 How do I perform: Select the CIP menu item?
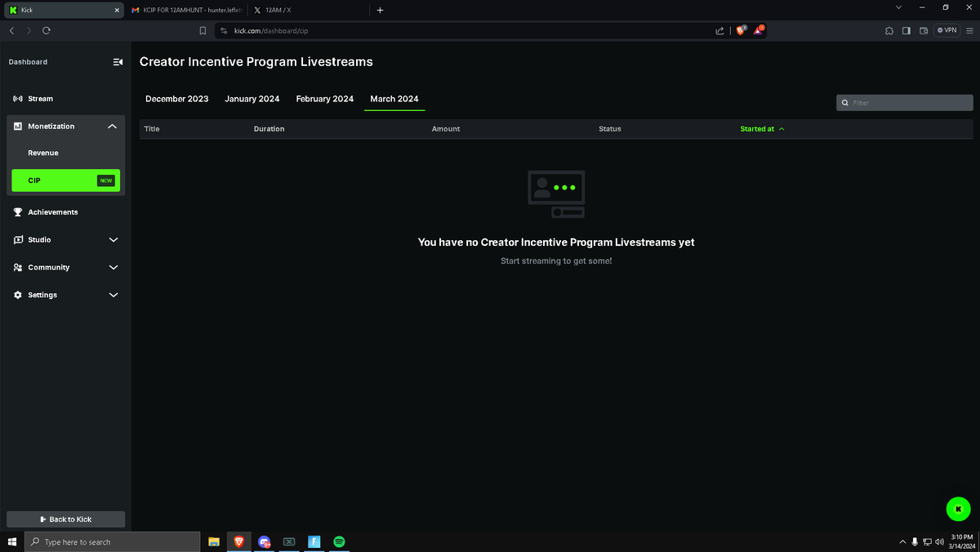pos(65,180)
